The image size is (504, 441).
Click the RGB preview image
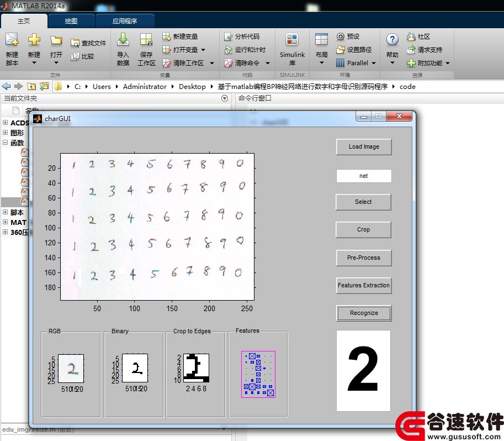tap(71, 368)
